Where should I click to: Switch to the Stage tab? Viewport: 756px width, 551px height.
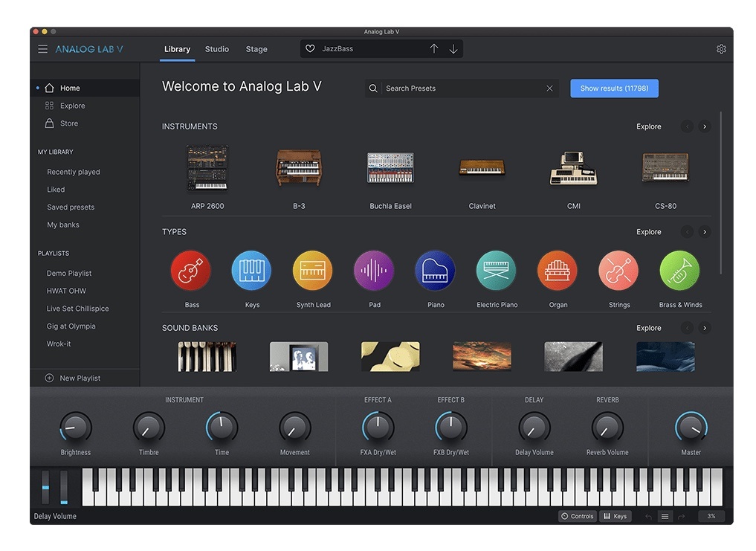(x=256, y=49)
